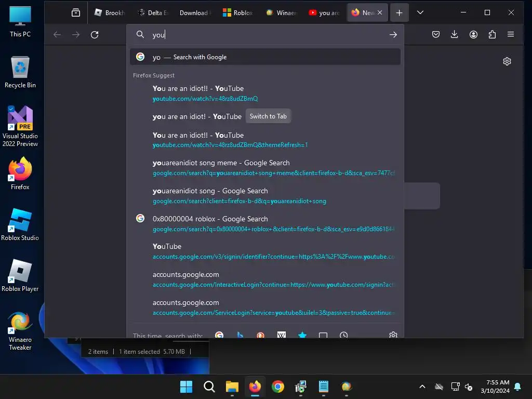This screenshot has height=399, width=532.
Task: Open accounts.google.com InteractiveLogin suggestion
Action: coord(265,280)
